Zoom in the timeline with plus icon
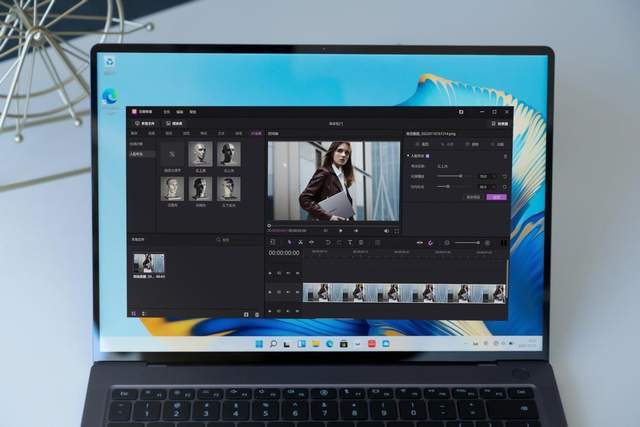The height and width of the screenshot is (427, 640). pos(487,243)
